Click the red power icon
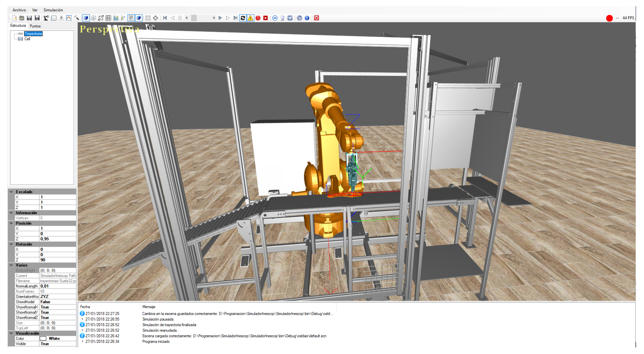644x354 pixels. 316,18
